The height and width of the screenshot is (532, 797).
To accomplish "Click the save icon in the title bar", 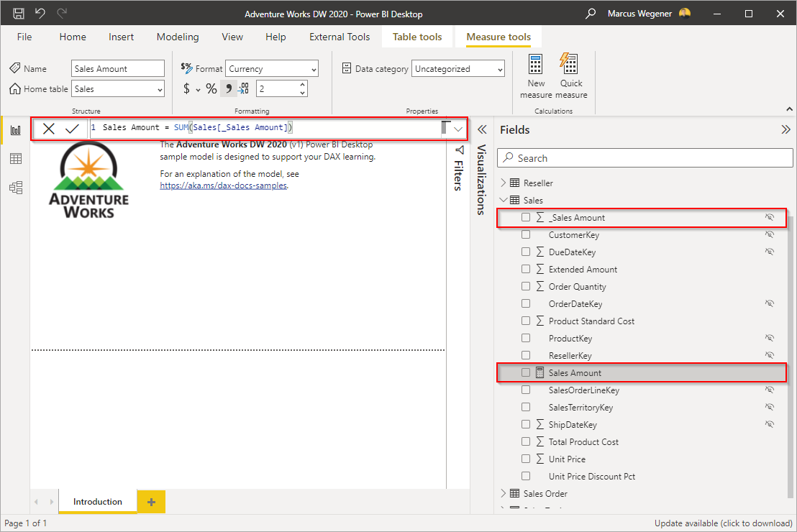I will coord(19,14).
